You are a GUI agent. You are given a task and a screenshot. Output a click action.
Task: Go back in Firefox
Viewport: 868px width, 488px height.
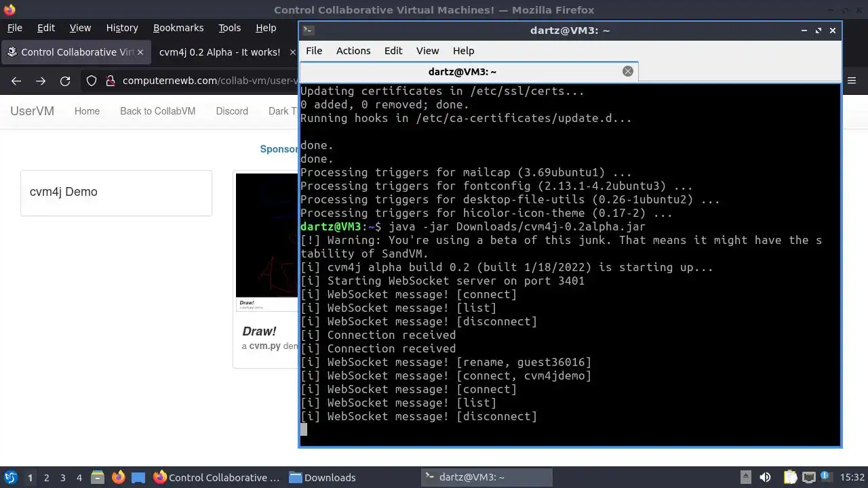click(16, 81)
